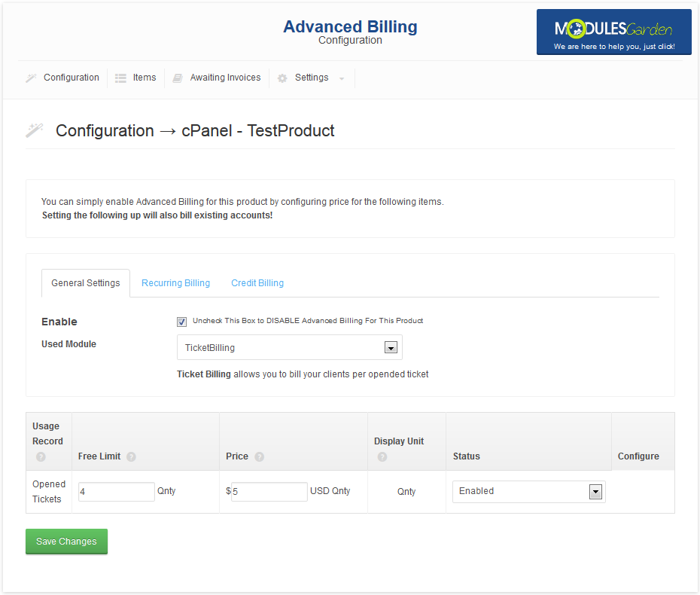Click the Awaiting Invoices document icon
This screenshot has height=595, width=700.
click(177, 78)
